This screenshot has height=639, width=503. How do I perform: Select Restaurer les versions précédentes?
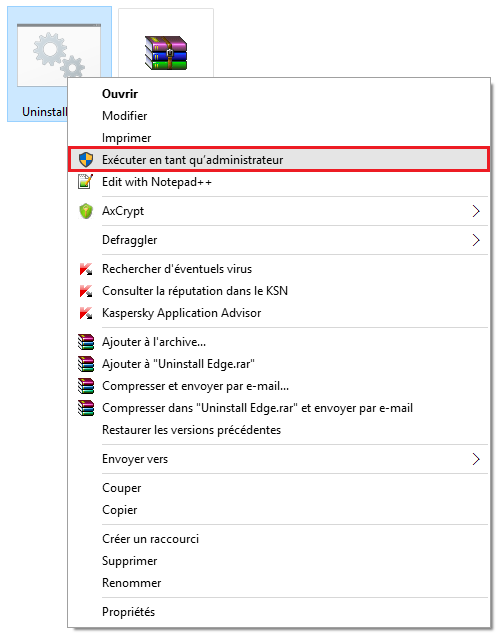coord(191,430)
